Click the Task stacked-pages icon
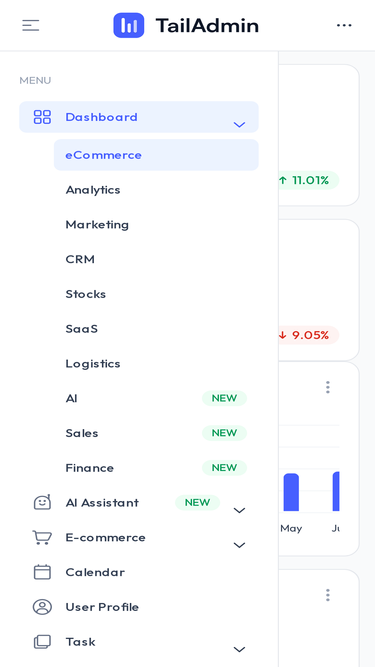Viewport: 375px width, 667px height. 42,642
